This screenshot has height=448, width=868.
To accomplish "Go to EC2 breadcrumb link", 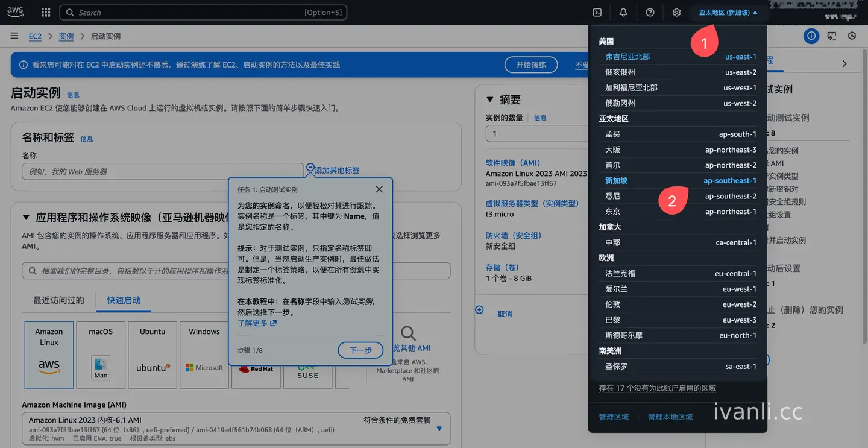I will [x=36, y=36].
